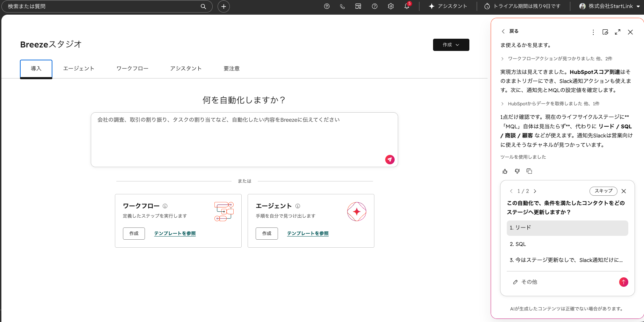Switch to the 要注意 tab
The height and width of the screenshot is (322, 644).
tap(232, 68)
